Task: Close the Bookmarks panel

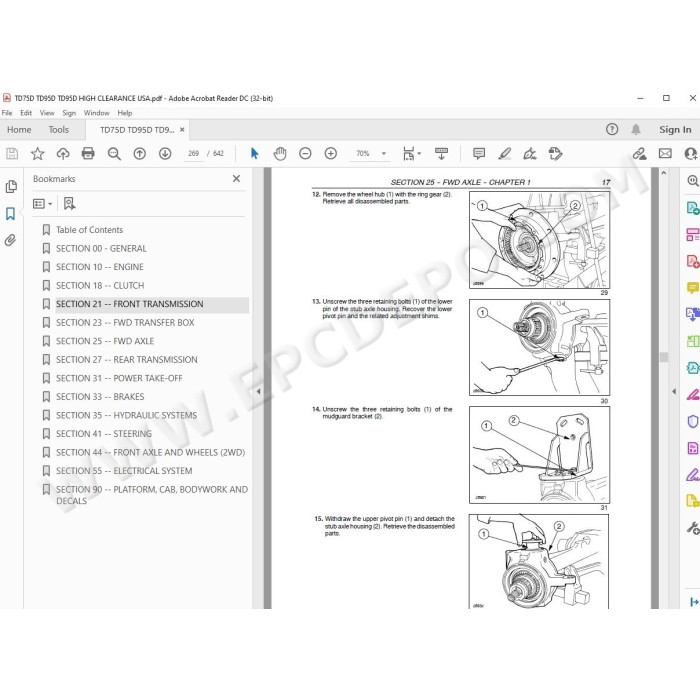Action: coord(237,179)
